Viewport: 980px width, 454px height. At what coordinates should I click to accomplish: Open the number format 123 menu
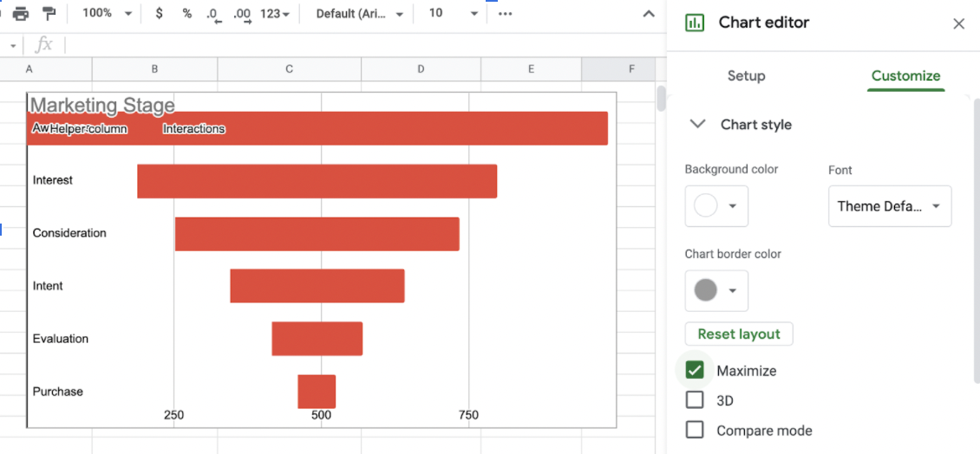275,14
